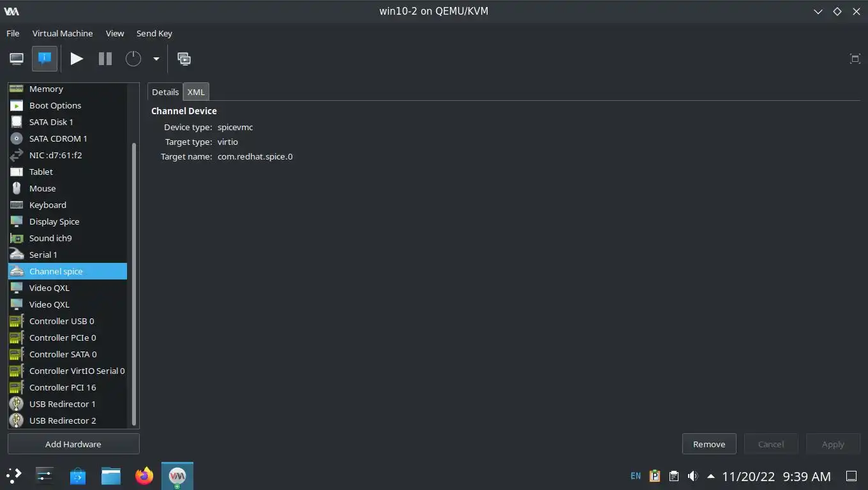Open System Settings from taskbar

tap(45, 475)
